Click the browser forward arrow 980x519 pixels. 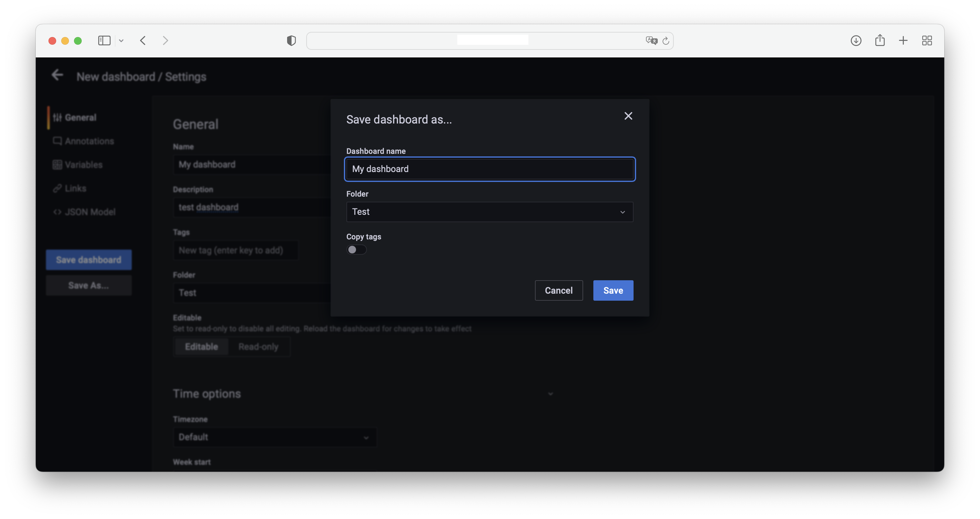[165, 40]
